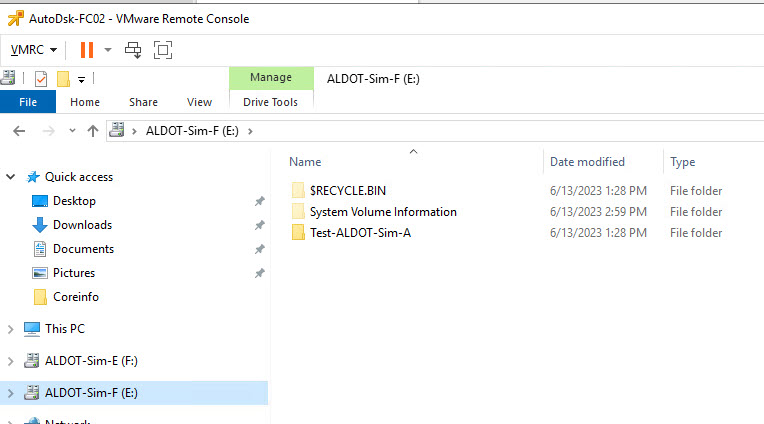Click the Properties quick access icon
The image size is (764, 424).
pos(41,79)
